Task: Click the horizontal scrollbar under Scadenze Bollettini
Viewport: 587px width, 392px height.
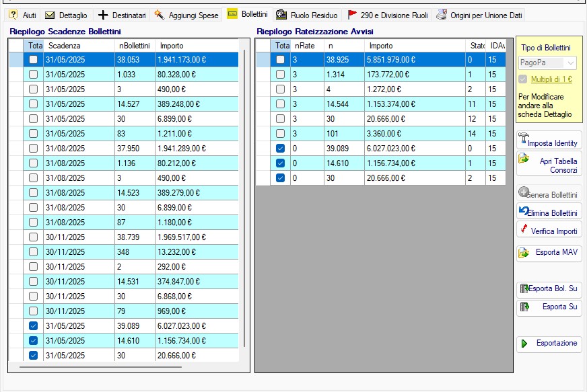Action: (x=101, y=367)
